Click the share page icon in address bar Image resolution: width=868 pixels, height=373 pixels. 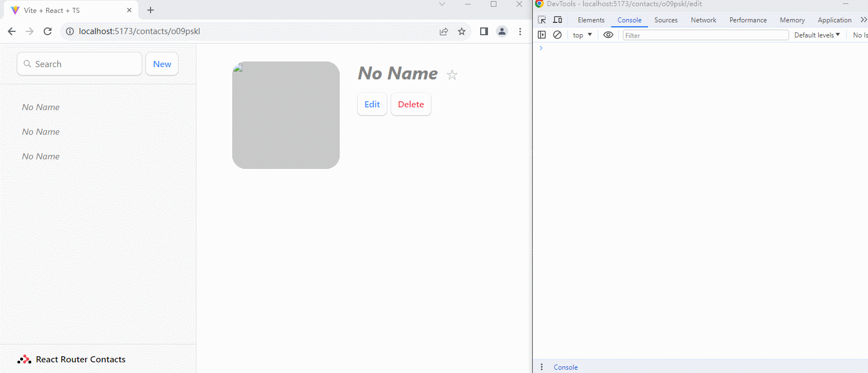point(444,31)
